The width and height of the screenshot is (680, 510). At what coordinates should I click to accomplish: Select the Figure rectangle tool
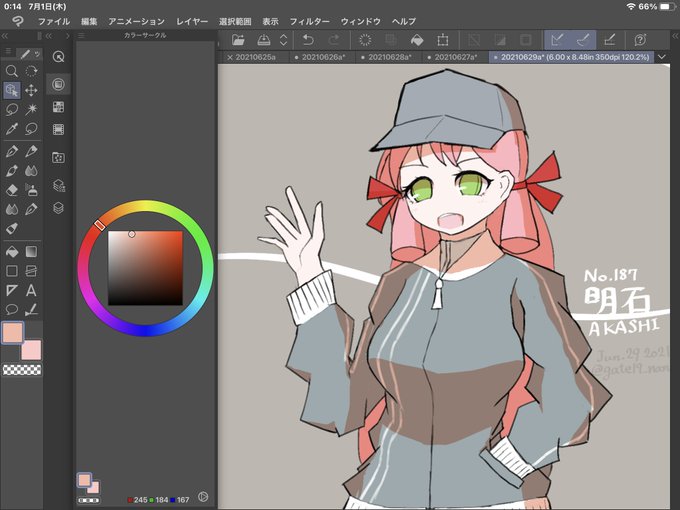(12, 271)
